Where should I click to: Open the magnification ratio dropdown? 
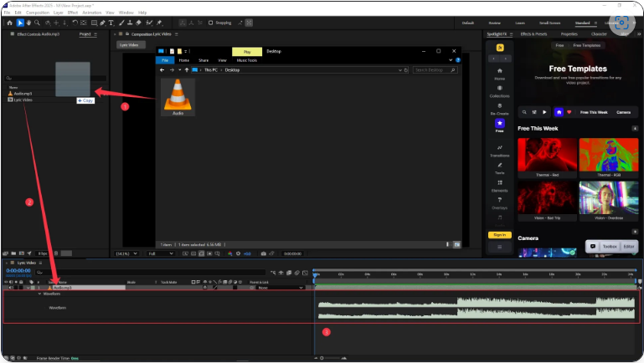pyautogui.click(x=126, y=253)
